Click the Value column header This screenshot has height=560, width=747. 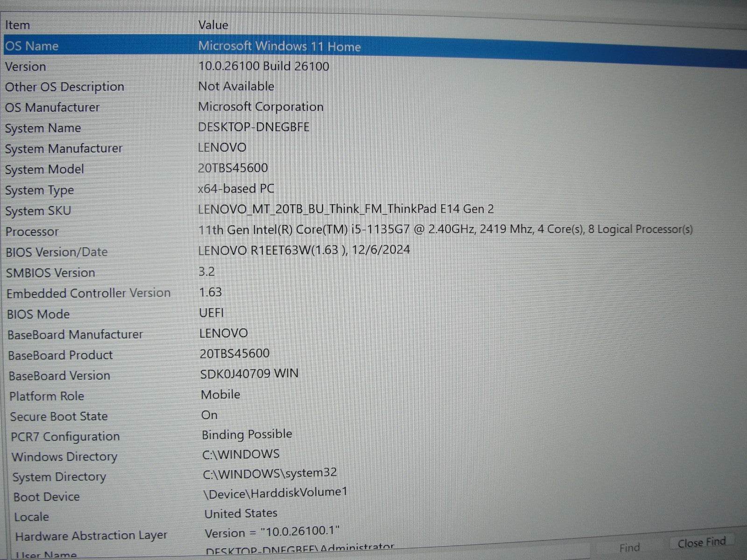[213, 24]
